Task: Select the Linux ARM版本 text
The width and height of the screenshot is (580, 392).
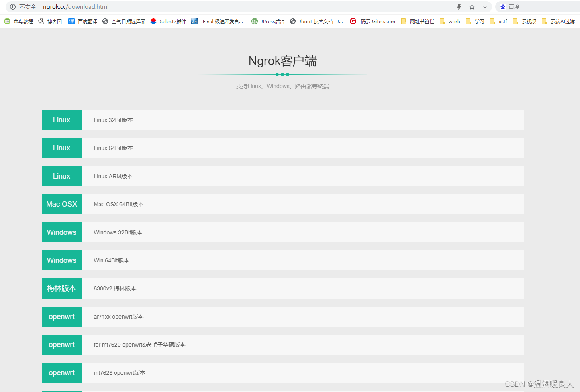Action: click(113, 176)
